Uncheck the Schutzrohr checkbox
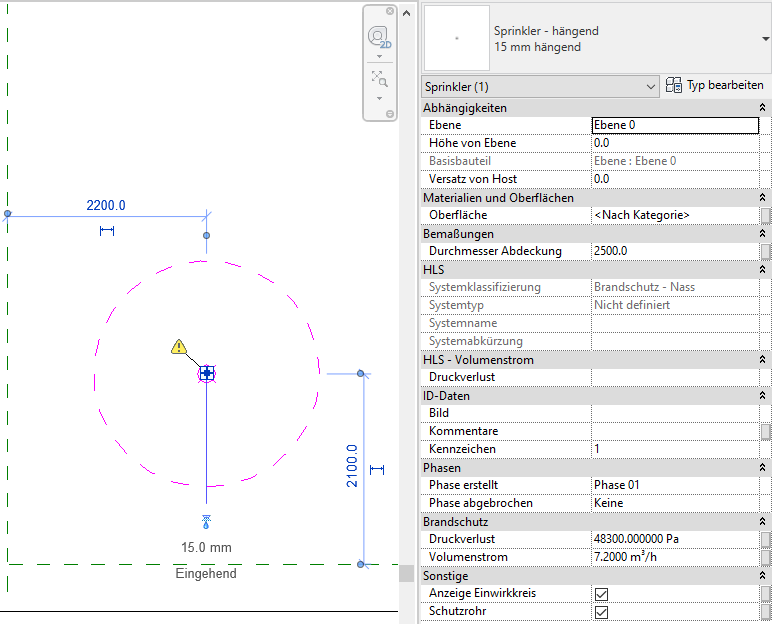This screenshot has width=772, height=624. 602,612
